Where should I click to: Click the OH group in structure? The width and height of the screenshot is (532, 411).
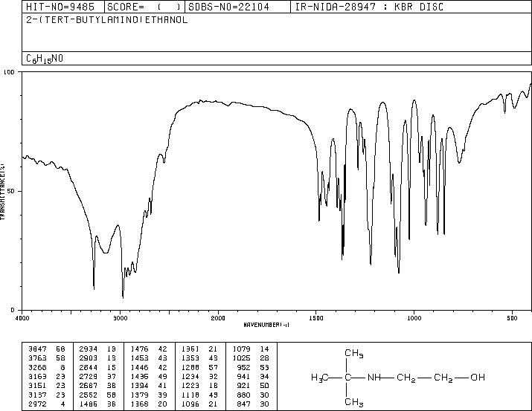coord(478,378)
